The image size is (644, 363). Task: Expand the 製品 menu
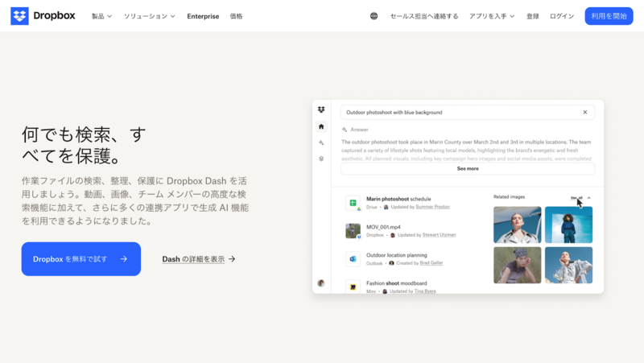coord(101,16)
